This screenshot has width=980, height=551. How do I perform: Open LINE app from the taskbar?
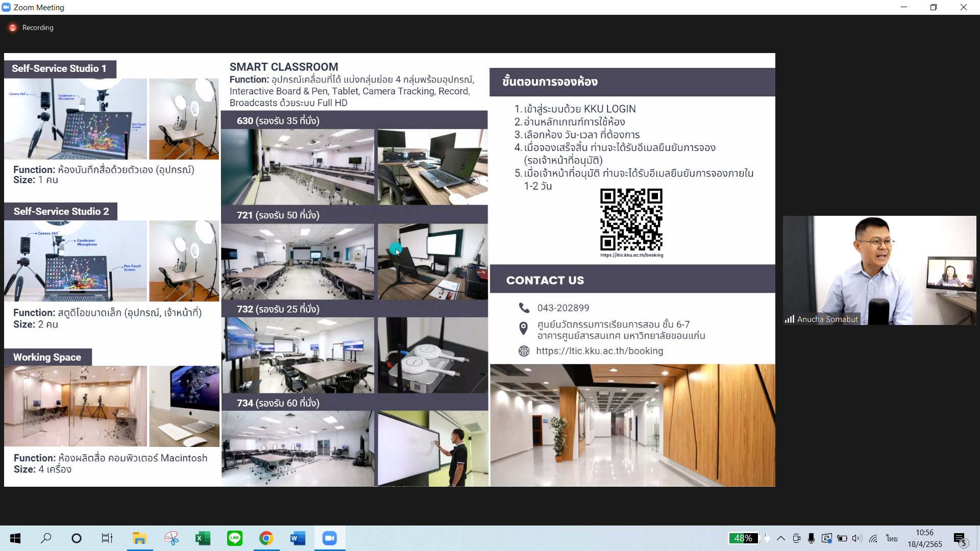(234, 538)
